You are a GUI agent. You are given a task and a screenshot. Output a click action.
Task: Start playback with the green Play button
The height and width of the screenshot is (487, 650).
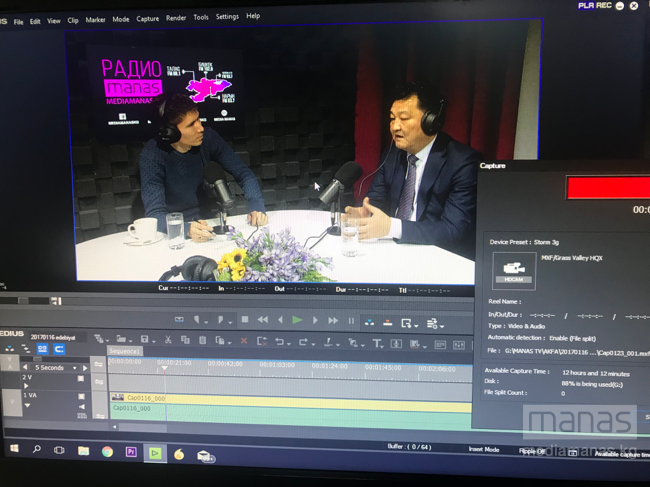pyautogui.click(x=297, y=320)
